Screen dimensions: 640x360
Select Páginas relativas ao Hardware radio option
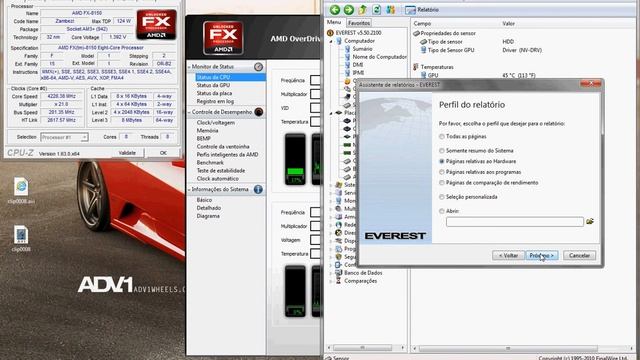tap(442, 161)
